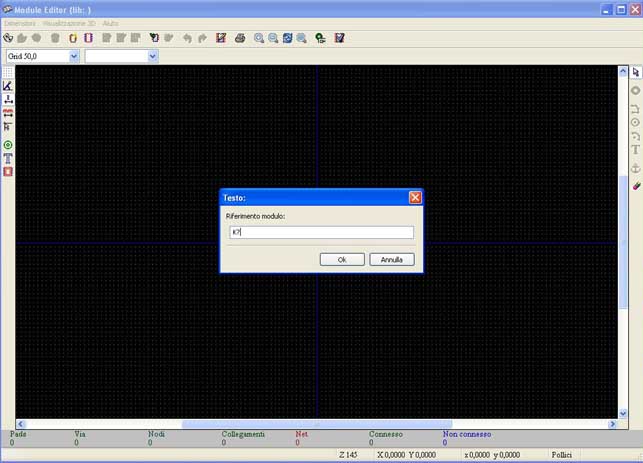Click the zoom out magnifier icon

pyautogui.click(x=273, y=38)
